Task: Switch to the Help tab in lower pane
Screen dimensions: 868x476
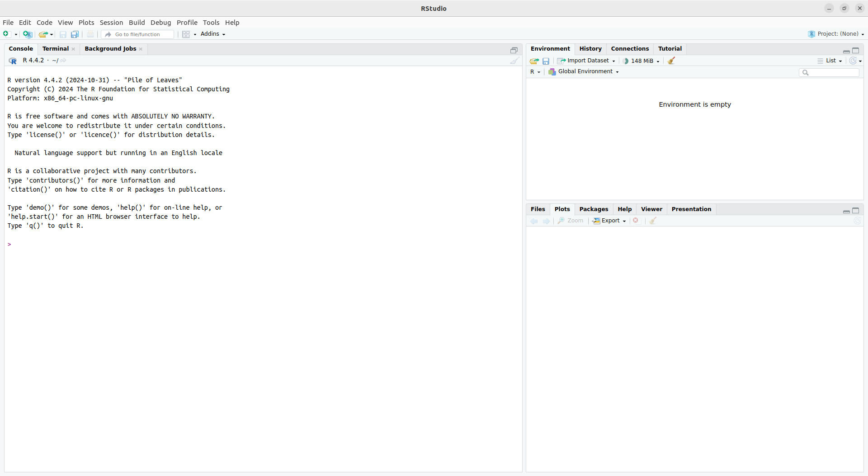Action: point(624,209)
